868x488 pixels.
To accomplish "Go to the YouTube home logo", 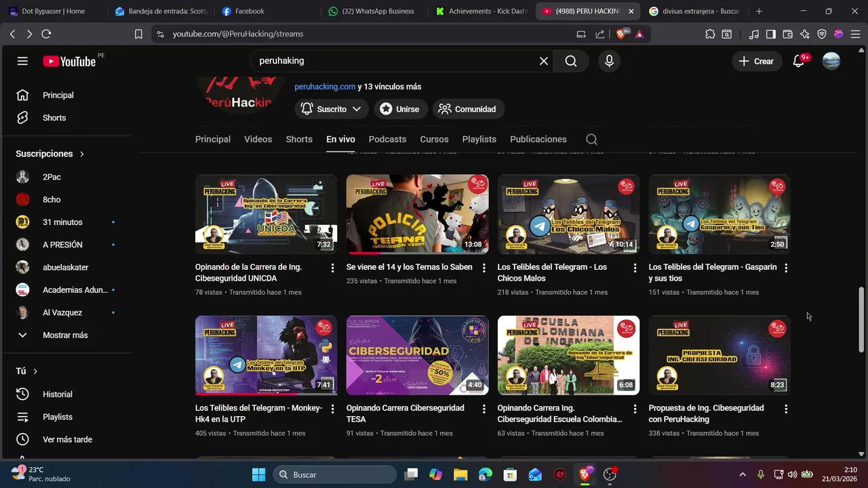I will click(69, 61).
